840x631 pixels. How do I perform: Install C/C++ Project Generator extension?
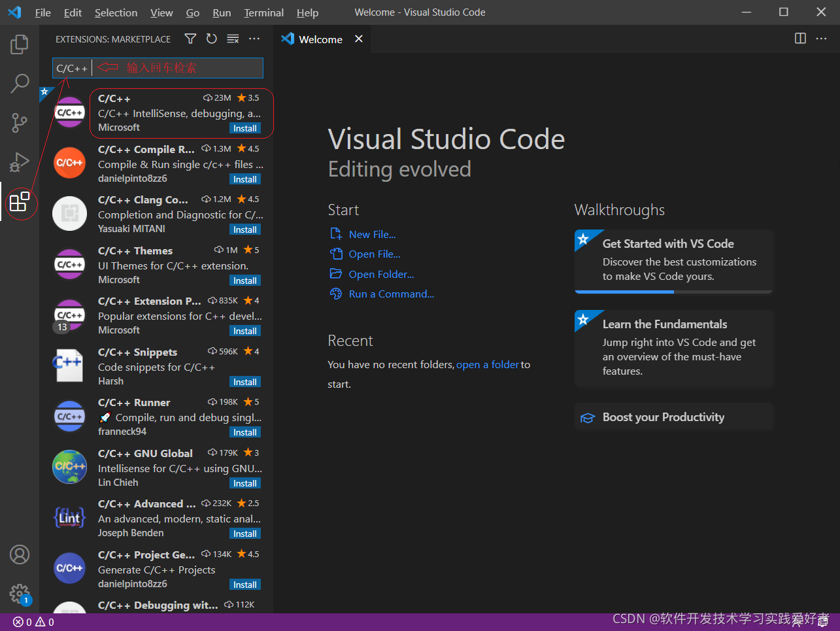tap(245, 585)
